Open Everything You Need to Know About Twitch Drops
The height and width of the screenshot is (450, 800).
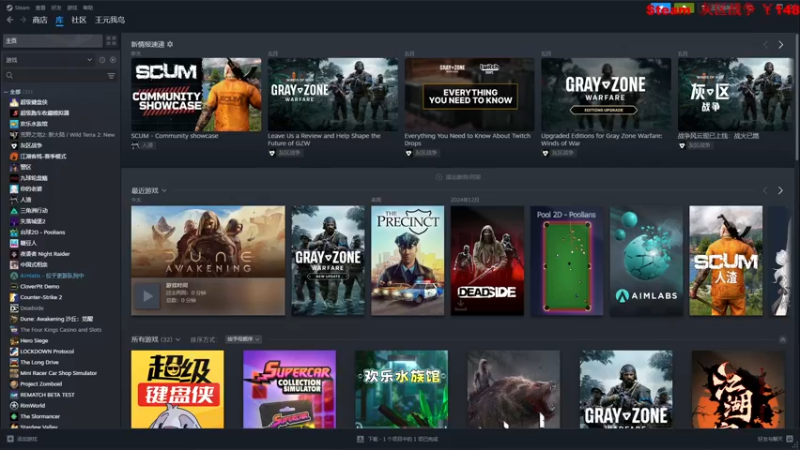pyautogui.click(x=469, y=94)
